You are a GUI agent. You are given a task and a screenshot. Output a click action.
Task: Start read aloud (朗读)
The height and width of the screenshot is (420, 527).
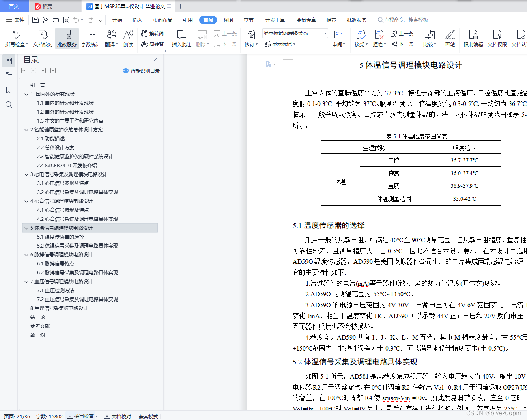point(128,39)
